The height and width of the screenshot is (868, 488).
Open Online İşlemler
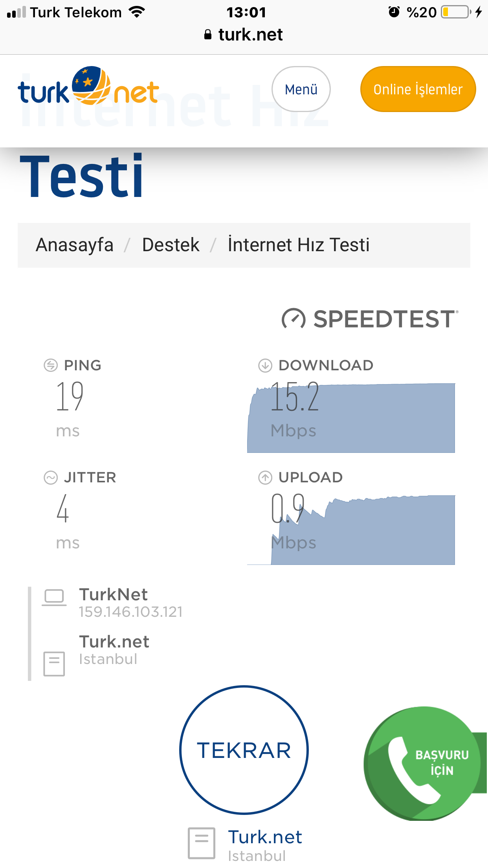418,89
